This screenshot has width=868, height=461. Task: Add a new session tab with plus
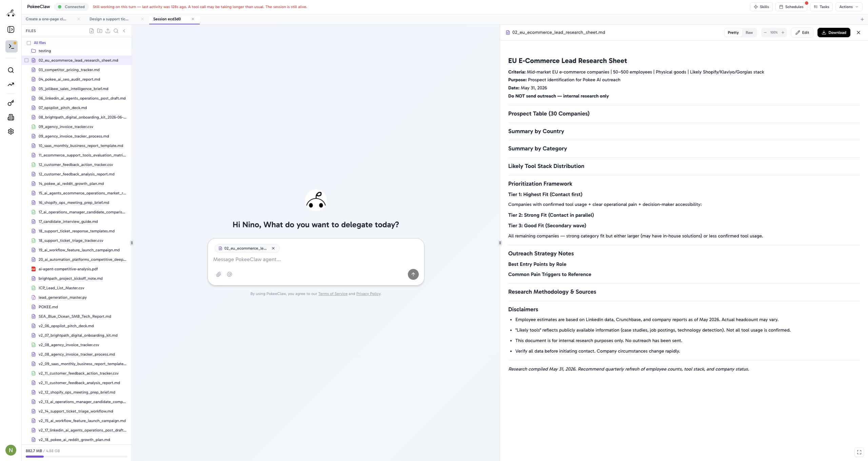point(862,19)
